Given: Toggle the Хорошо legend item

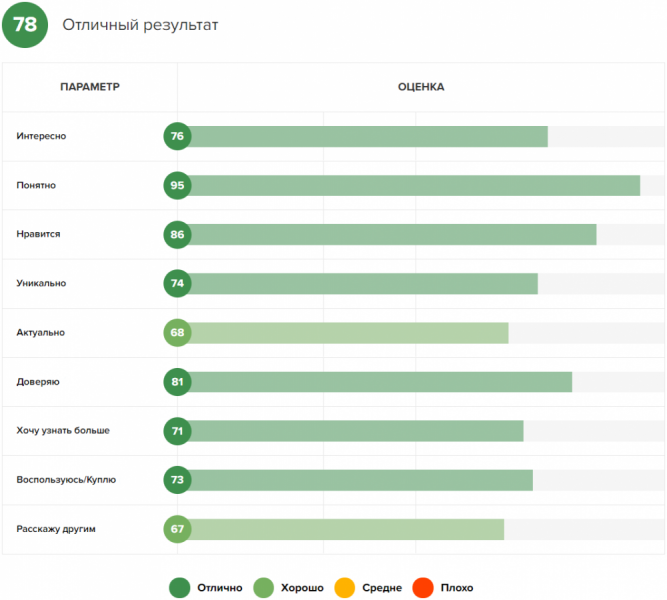Looking at the screenshot, I should 291,588.
